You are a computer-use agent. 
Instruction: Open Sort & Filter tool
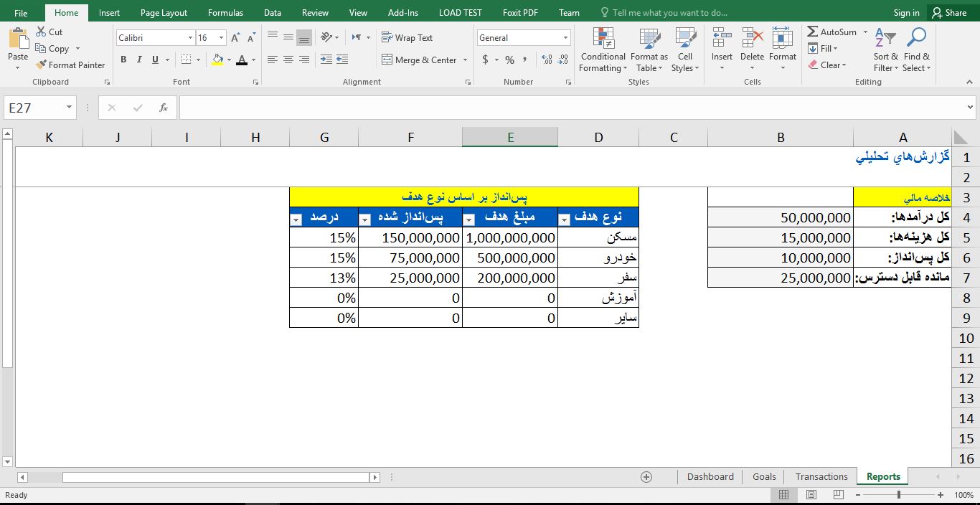click(885, 50)
